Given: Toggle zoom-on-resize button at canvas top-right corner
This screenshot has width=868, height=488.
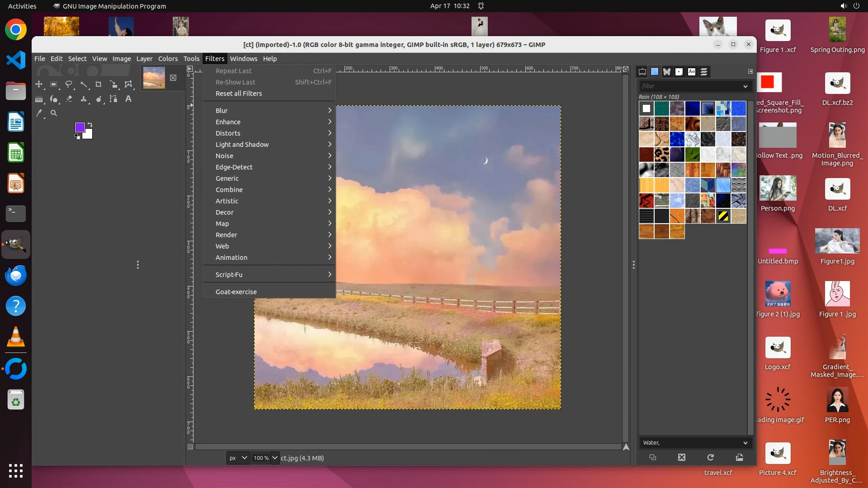Looking at the screenshot, I should coord(626,69).
